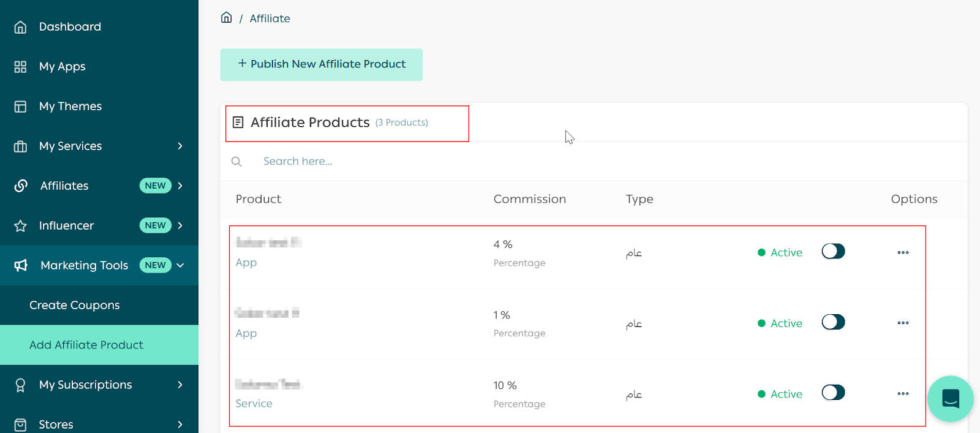Click the Affiliate breadcrumb link
Image resolution: width=980 pixels, height=433 pixels.
(x=269, y=18)
